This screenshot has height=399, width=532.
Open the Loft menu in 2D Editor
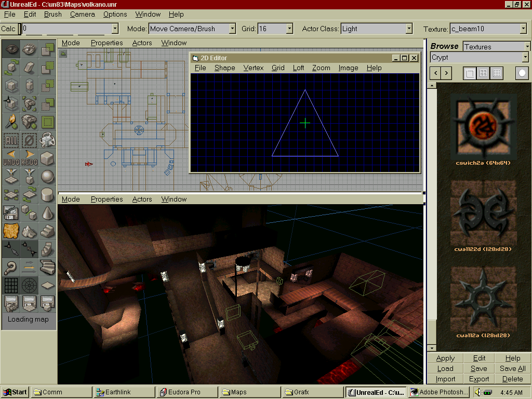click(x=298, y=68)
